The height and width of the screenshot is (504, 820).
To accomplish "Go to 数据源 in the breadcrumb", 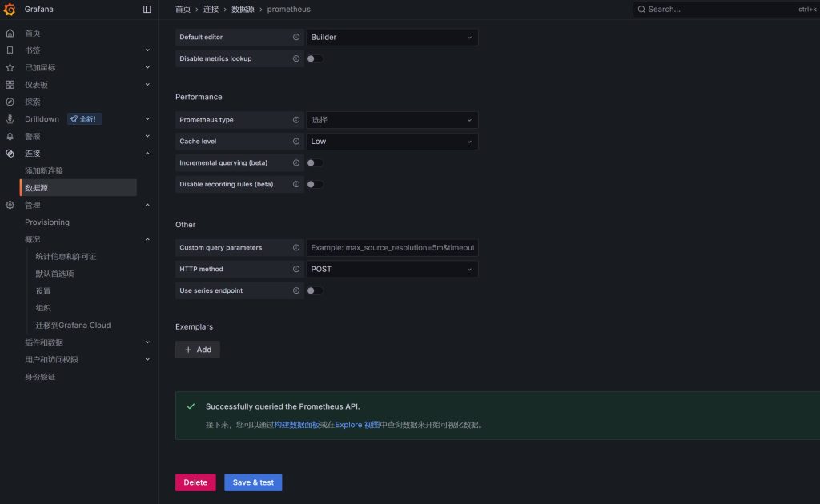I will (243, 10).
